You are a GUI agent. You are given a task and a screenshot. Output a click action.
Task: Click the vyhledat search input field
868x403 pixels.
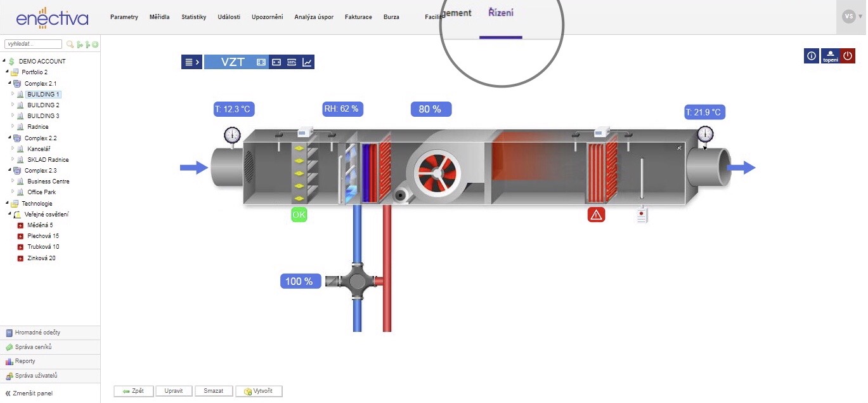pos(33,44)
